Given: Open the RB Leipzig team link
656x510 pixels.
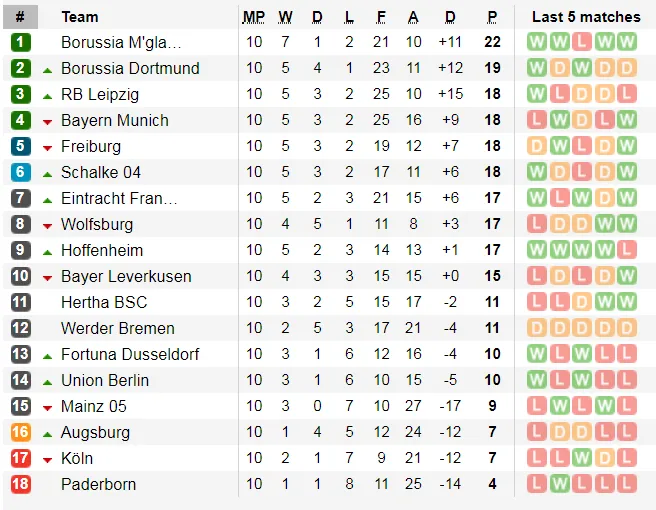Looking at the screenshot, I should tap(100, 94).
